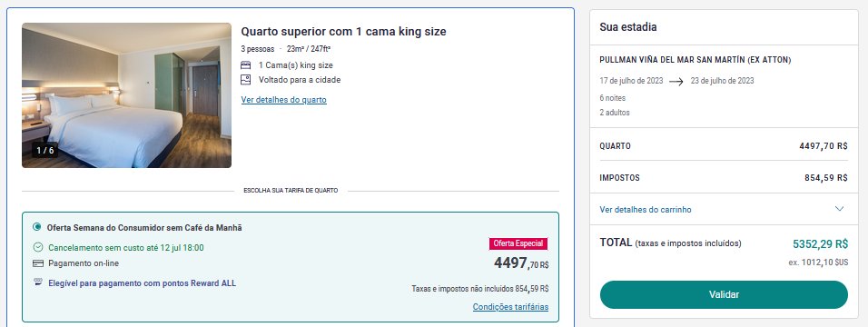Click the city view icon
The image size is (868, 327).
click(246, 80)
